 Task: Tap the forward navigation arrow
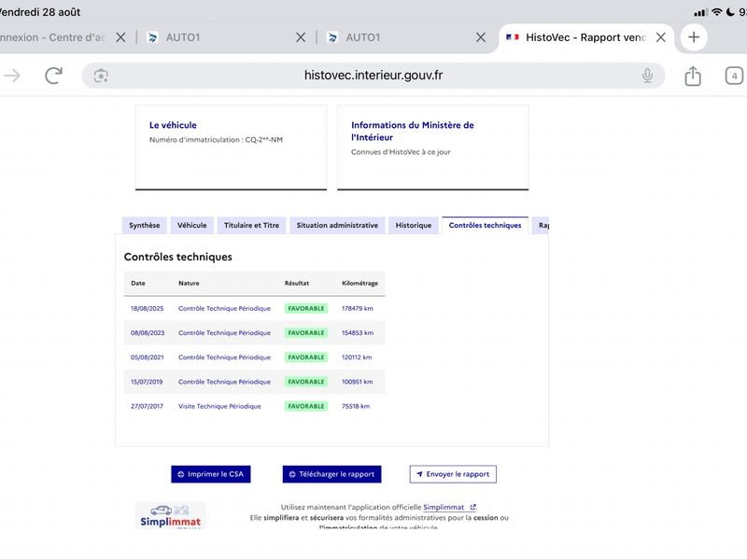pyautogui.click(x=12, y=76)
